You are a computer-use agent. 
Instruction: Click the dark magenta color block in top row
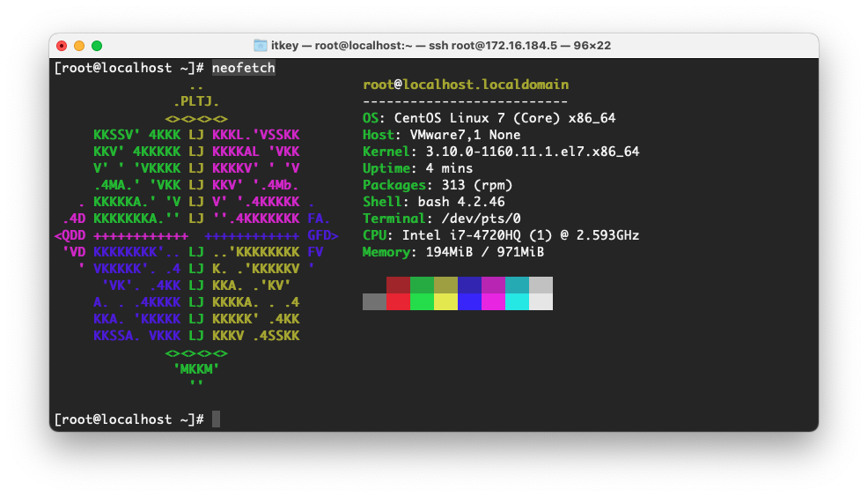click(x=493, y=285)
